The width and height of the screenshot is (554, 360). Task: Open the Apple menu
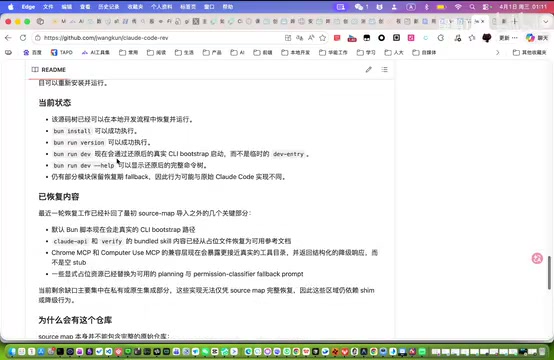11,7
